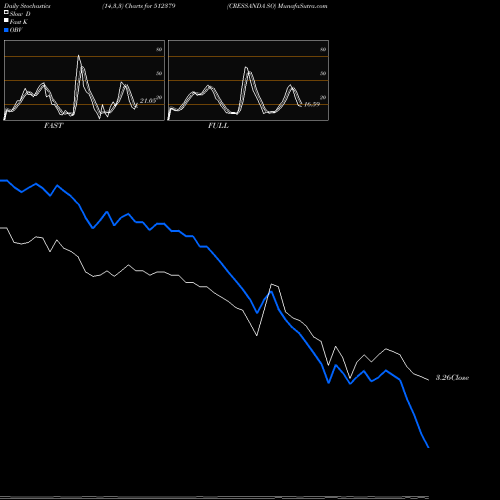This screenshot has height=500, width=500.
Task: Open the FULL stochastic chart thumbnail
Action: pos(248,80)
